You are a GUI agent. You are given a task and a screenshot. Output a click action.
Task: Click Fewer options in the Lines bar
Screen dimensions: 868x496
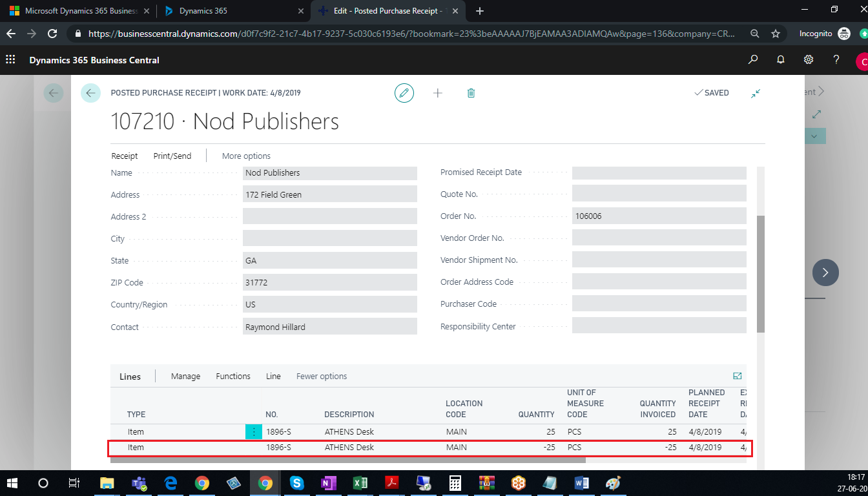point(322,376)
